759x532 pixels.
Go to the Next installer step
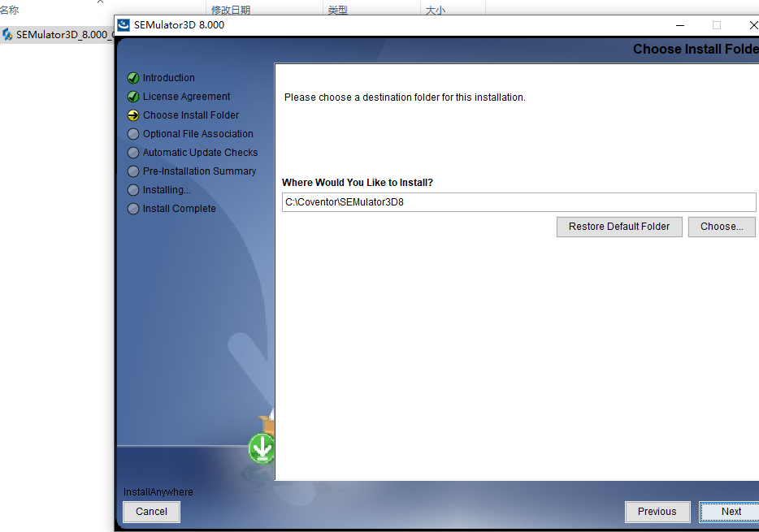tap(731, 512)
